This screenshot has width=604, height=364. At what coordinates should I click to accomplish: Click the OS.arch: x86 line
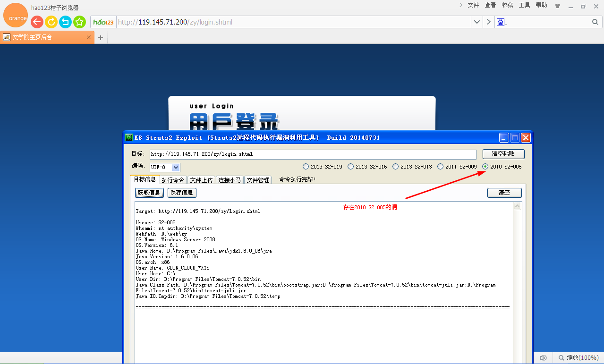pos(153,262)
